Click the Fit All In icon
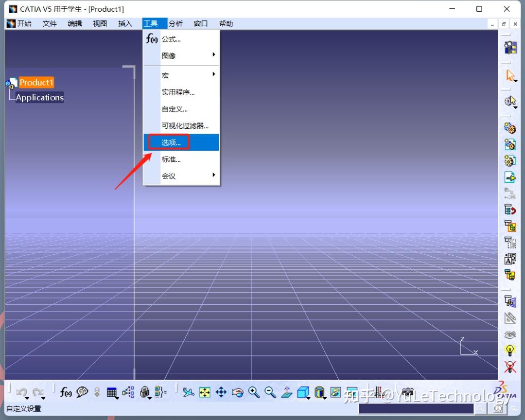 (x=205, y=392)
